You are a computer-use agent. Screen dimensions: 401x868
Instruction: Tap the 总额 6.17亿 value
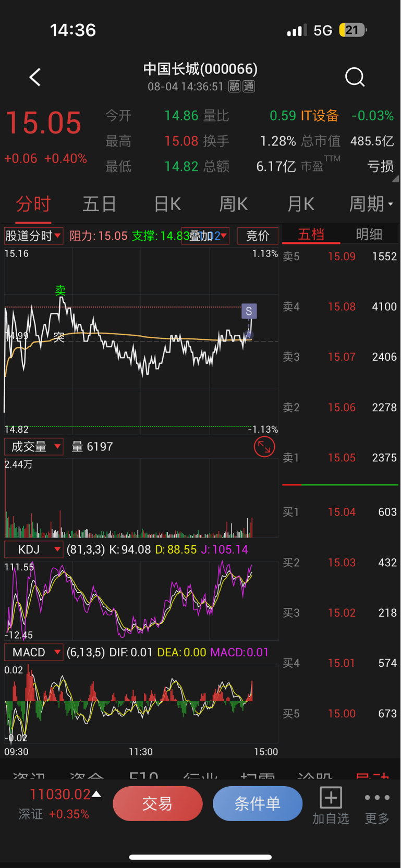(276, 166)
